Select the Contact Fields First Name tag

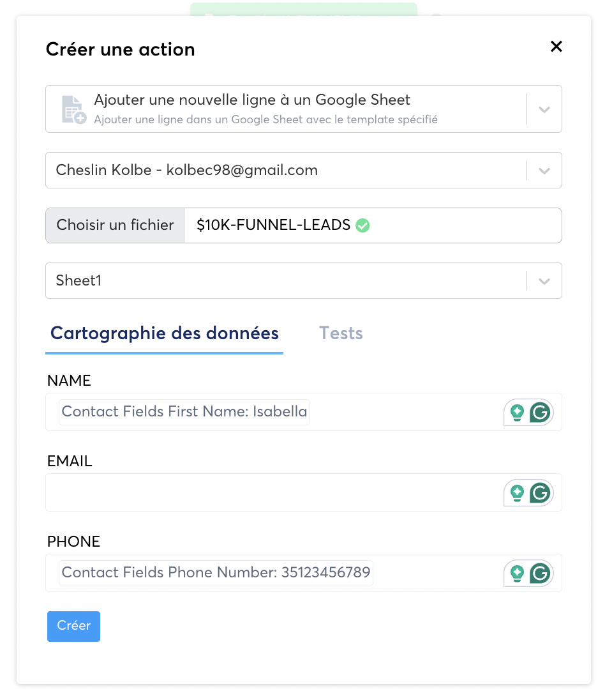[184, 412]
